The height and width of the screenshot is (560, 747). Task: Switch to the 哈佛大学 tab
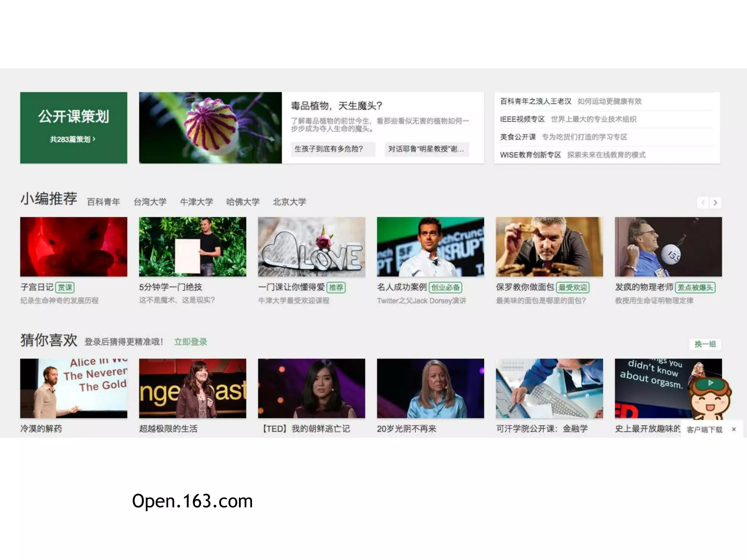click(243, 202)
